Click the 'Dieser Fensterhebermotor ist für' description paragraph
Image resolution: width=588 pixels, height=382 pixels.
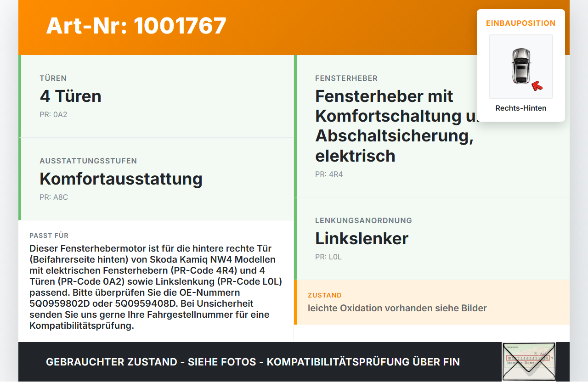(x=156, y=287)
